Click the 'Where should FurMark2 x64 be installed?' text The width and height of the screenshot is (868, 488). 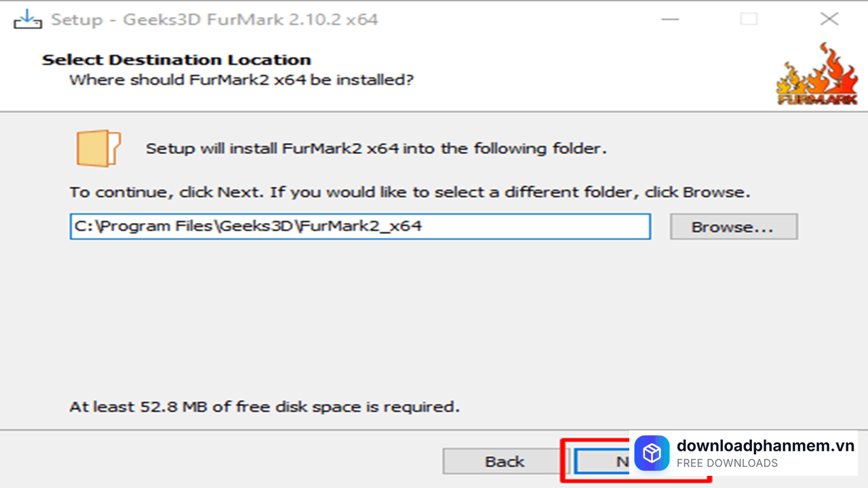[x=241, y=80]
